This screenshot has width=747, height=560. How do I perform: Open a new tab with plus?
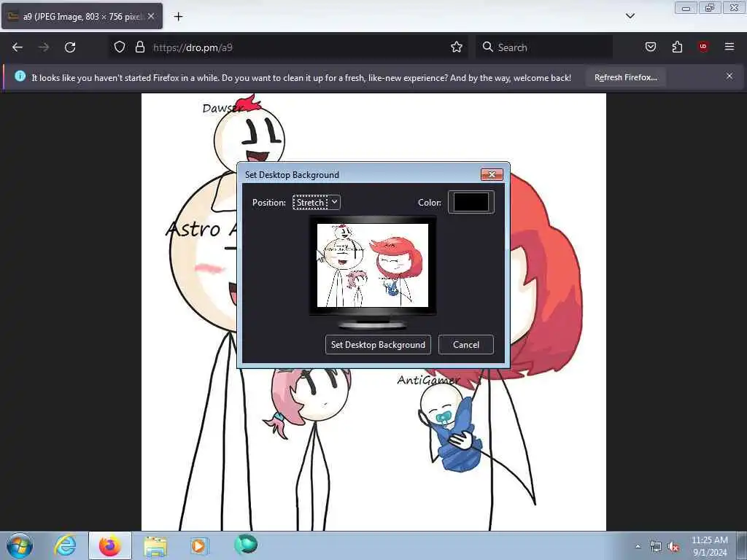178,17
